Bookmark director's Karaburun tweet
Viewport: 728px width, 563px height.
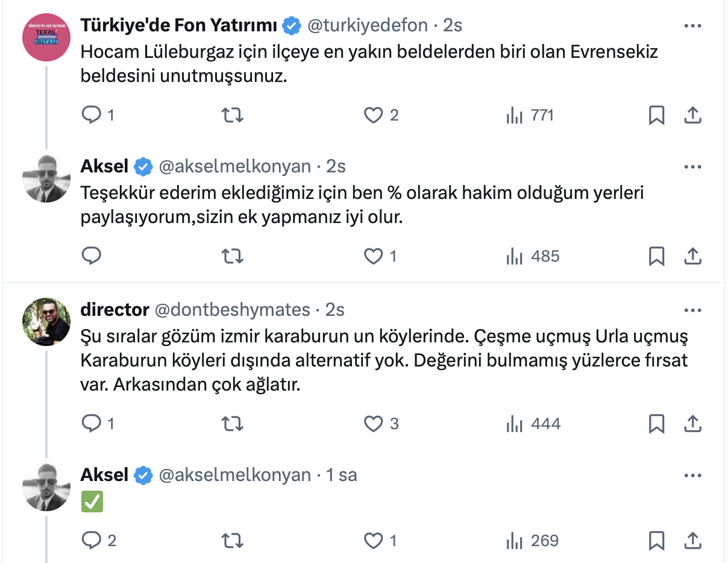tap(656, 424)
